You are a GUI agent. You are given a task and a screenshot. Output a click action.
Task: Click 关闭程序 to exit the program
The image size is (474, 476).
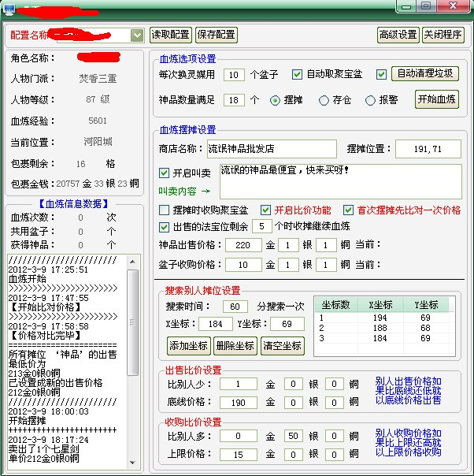(x=443, y=35)
